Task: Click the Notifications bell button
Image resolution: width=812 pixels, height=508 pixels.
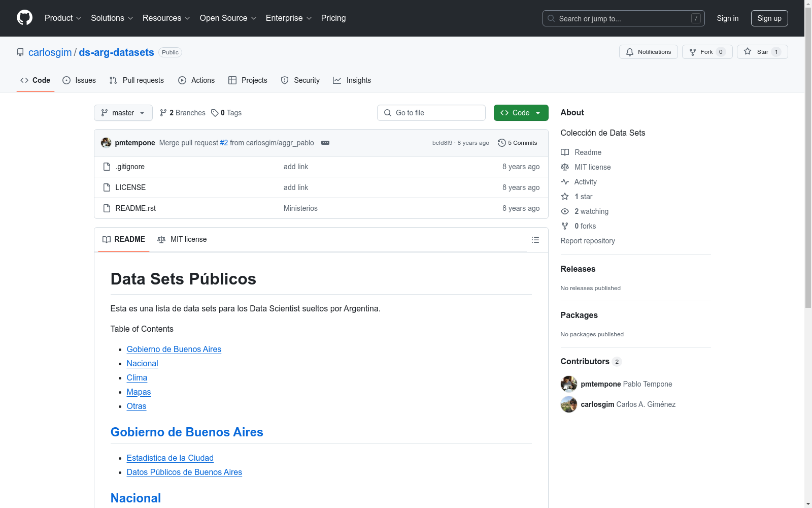Action: tap(649, 52)
